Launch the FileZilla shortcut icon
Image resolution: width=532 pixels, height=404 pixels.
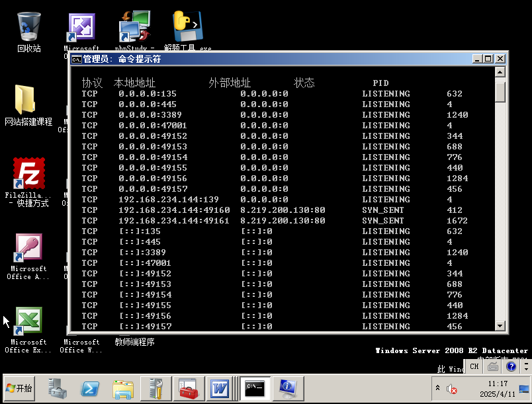tap(29, 173)
